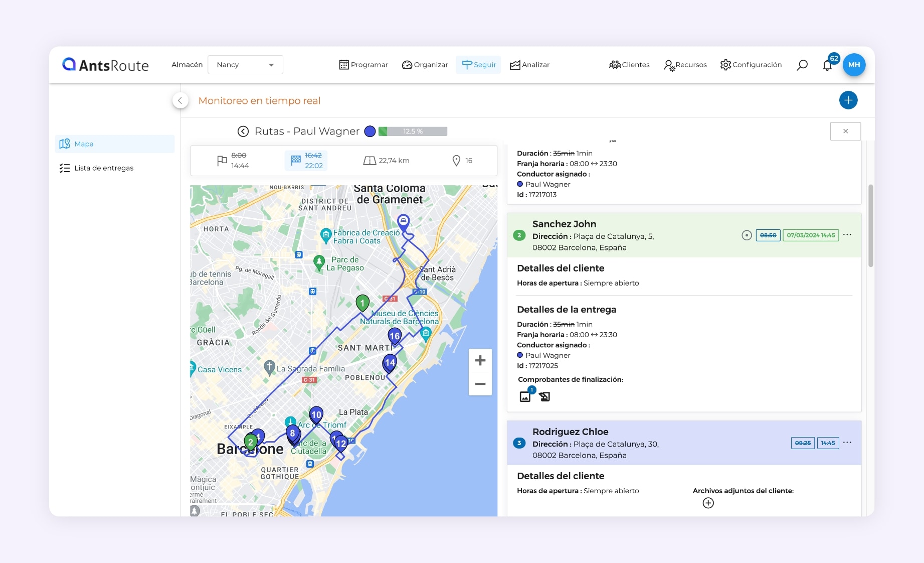This screenshot has width=924, height=563.
Task: View the photo proof for Sanchez John
Action: pyautogui.click(x=525, y=397)
